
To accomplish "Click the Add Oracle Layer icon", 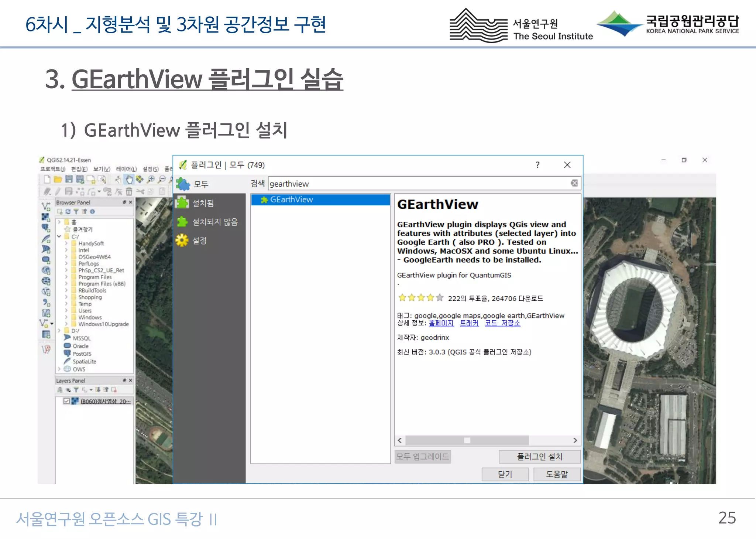I will point(46,260).
